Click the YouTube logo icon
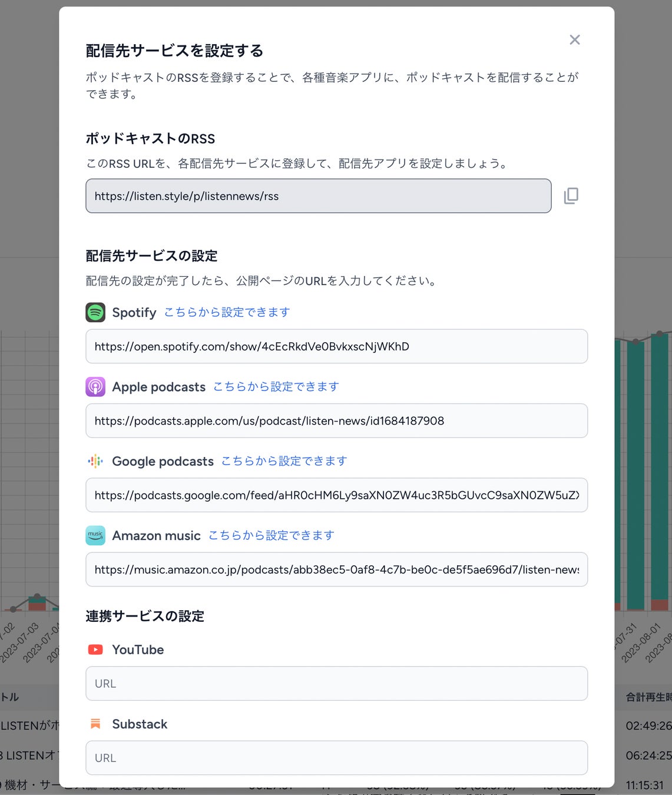Screen dimensions: 672x795 click(95, 650)
